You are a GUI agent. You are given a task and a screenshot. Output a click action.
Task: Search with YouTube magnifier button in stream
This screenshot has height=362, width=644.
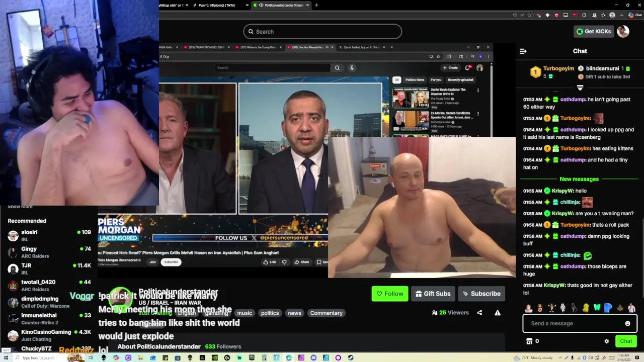(x=337, y=67)
